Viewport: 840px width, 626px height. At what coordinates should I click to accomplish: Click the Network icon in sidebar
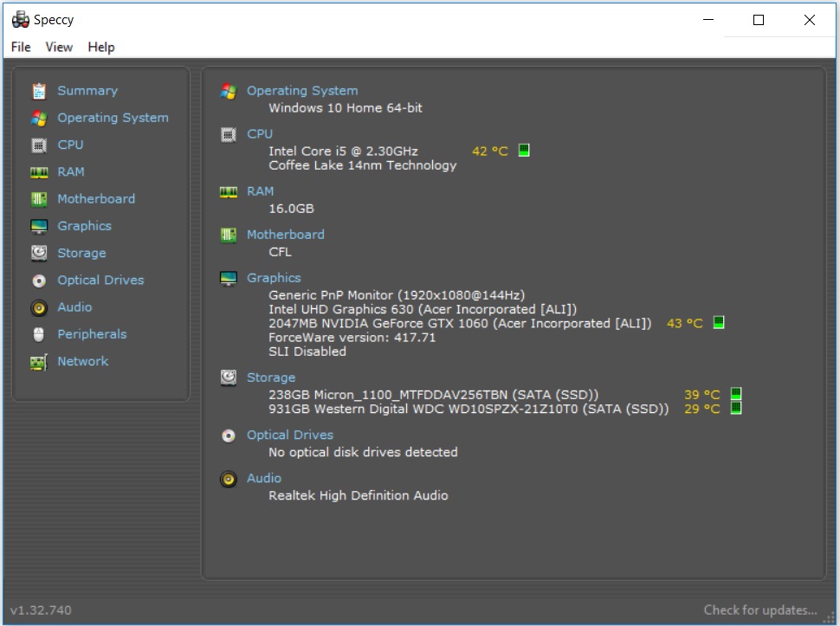(x=39, y=362)
